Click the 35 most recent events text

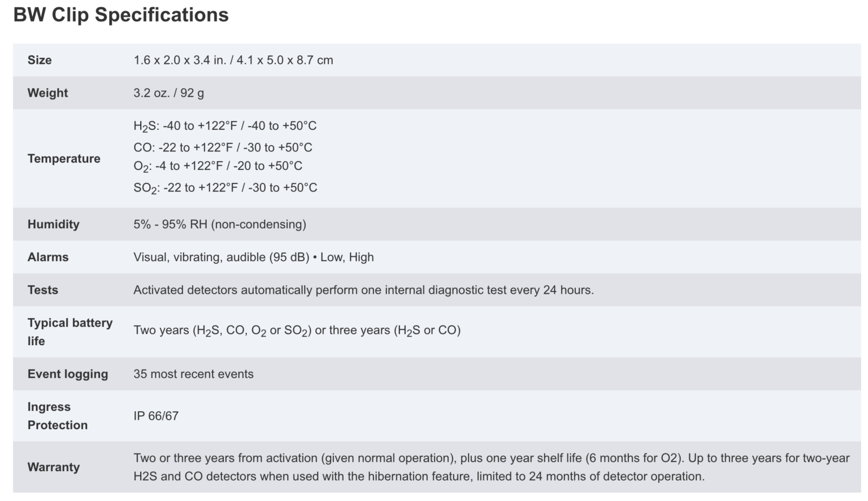click(193, 374)
